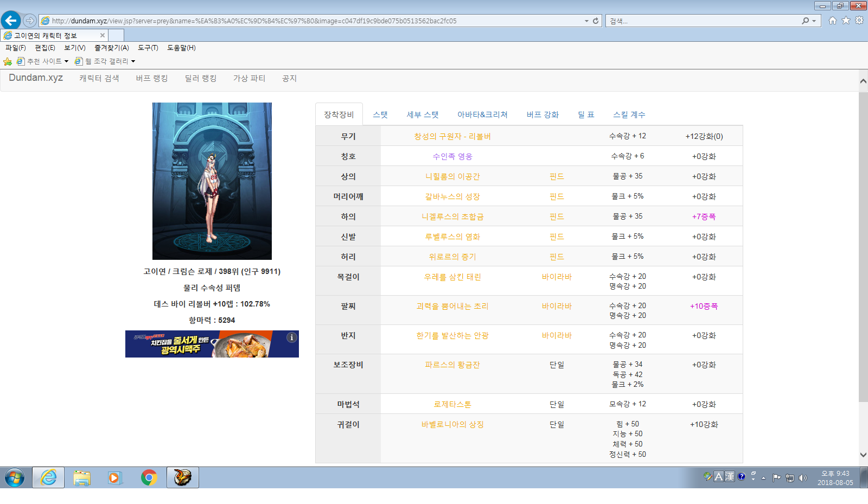Switch to the 아바타&크리쳐 tab

pyautogui.click(x=482, y=114)
